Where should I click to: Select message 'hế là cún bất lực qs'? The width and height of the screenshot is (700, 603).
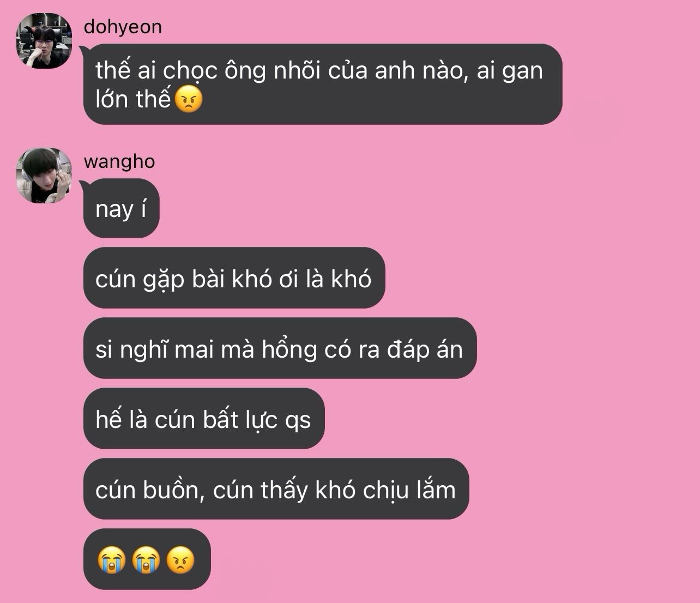204,419
